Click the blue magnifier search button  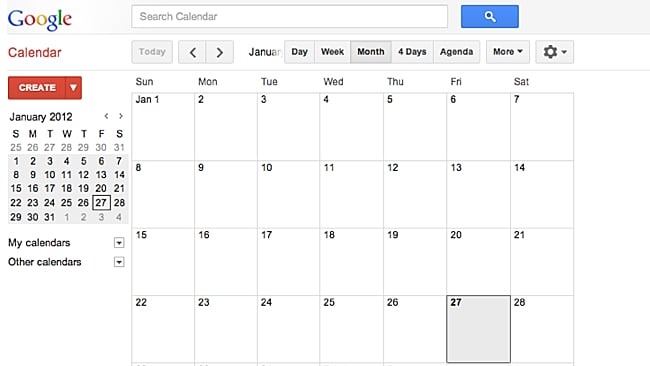[x=490, y=17]
